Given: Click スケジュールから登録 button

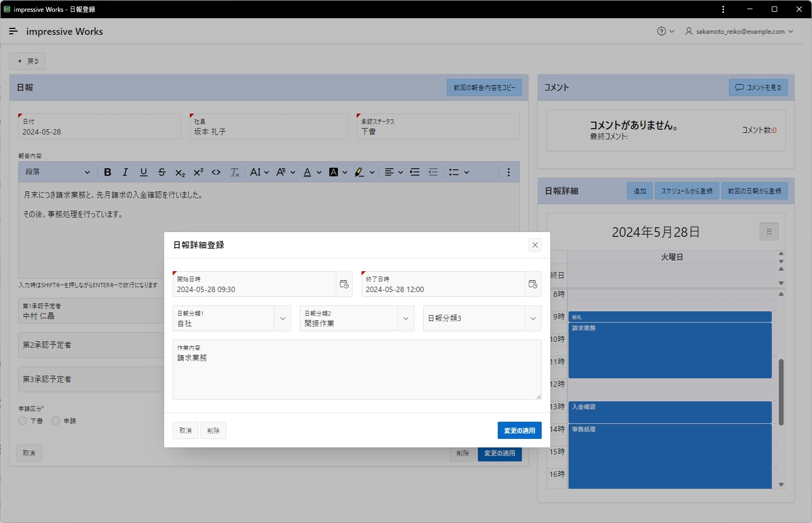Looking at the screenshot, I should tap(686, 191).
